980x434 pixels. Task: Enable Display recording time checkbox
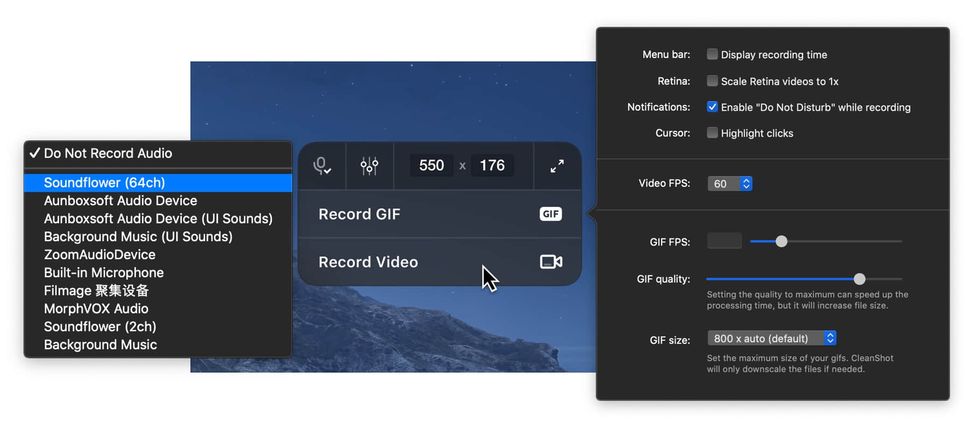pos(712,54)
